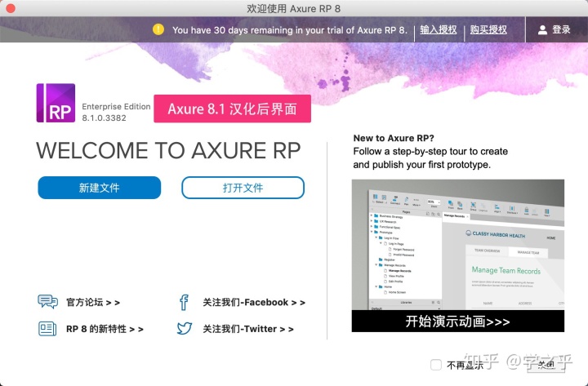This screenshot has height=386, width=588.
Task: Visit the 官方论坛 link
Action: pos(92,302)
